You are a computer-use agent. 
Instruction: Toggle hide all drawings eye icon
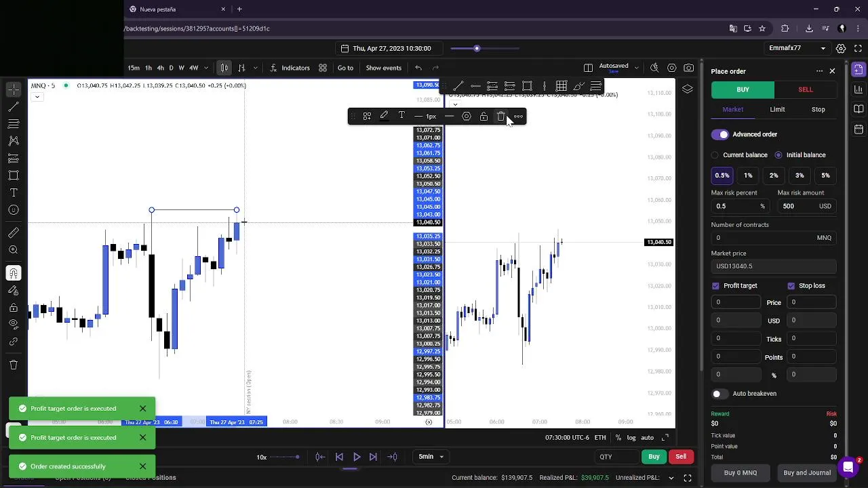[x=14, y=325]
